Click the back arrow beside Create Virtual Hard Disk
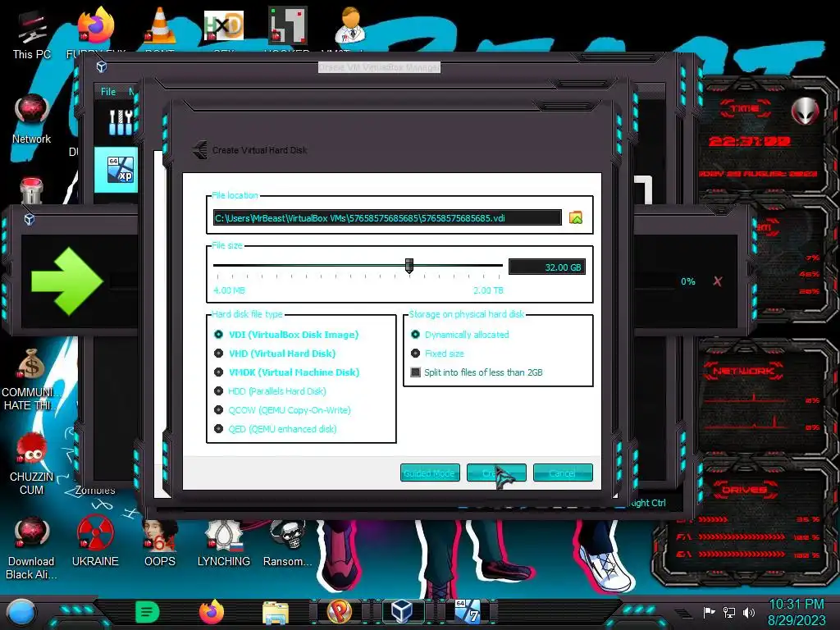The image size is (840, 630). (x=200, y=150)
